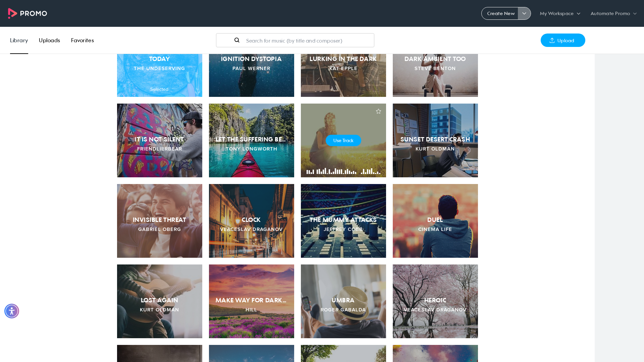Select the Lurking in the Dark track
The image size is (644, 362).
coord(343,75)
